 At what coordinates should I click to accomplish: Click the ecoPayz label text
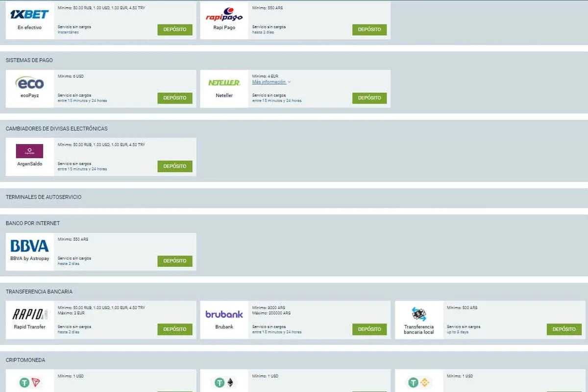[x=29, y=96]
